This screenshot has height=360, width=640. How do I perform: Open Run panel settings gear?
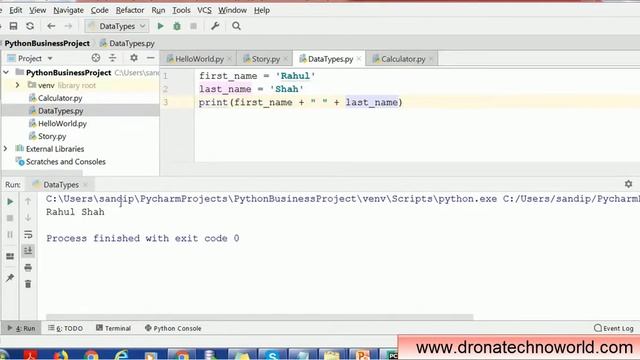tap(629, 184)
